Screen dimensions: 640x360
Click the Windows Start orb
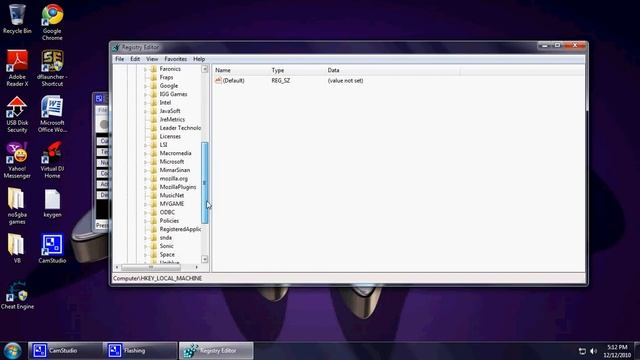13,351
